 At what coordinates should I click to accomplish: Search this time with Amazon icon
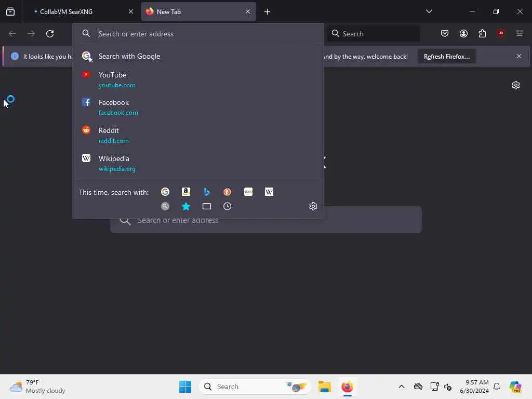pyautogui.click(x=185, y=192)
